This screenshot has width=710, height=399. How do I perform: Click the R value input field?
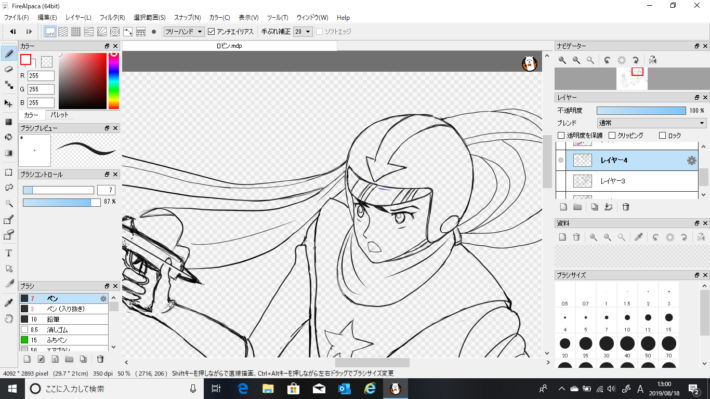point(40,76)
